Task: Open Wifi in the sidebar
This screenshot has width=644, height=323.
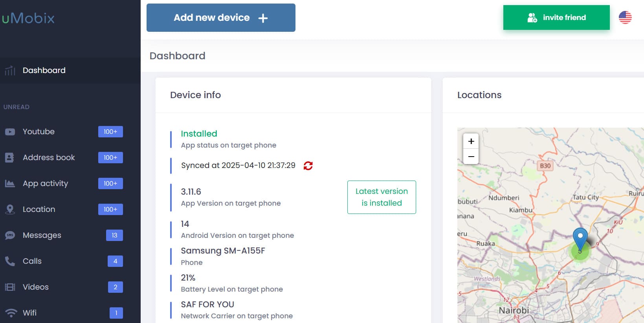Action: tap(29, 313)
